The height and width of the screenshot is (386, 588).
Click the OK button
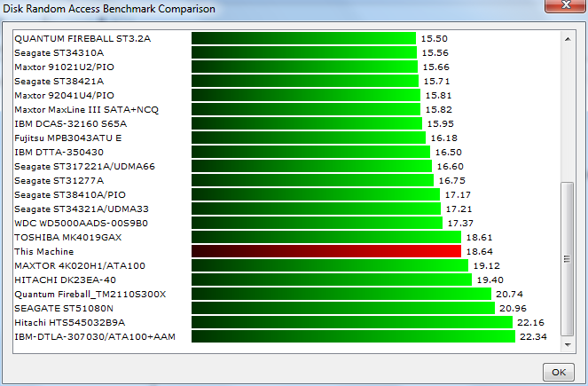click(559, 372)
